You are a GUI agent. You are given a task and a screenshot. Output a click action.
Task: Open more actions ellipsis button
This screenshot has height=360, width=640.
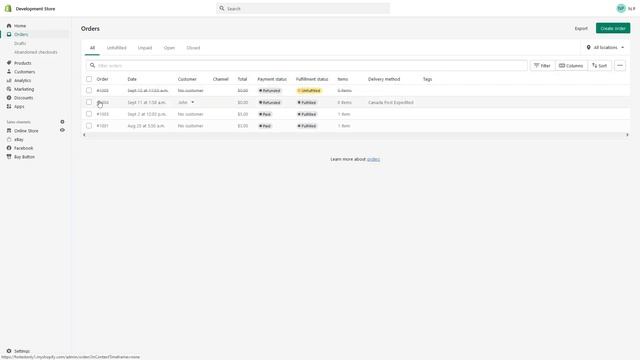(620, 65)
